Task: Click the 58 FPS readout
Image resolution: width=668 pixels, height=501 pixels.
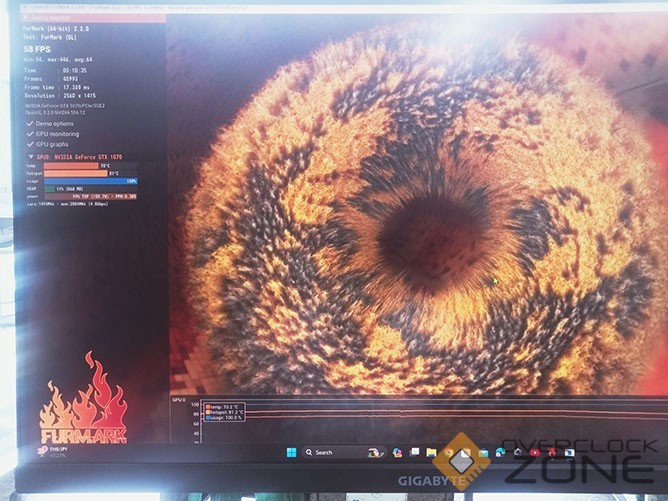Action: (37, 49)
